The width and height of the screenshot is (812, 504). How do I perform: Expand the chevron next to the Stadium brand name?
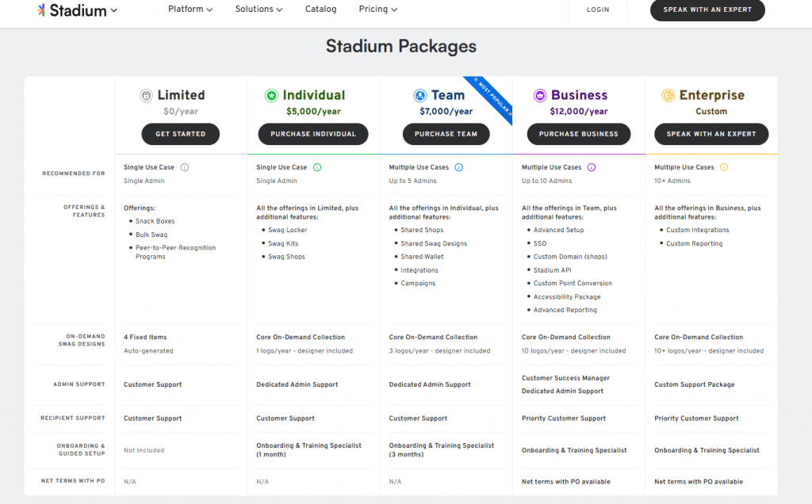pos(113,11)
